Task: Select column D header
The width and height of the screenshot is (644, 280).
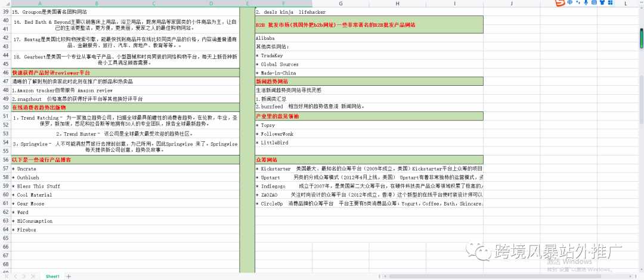Action: [210, 4]
